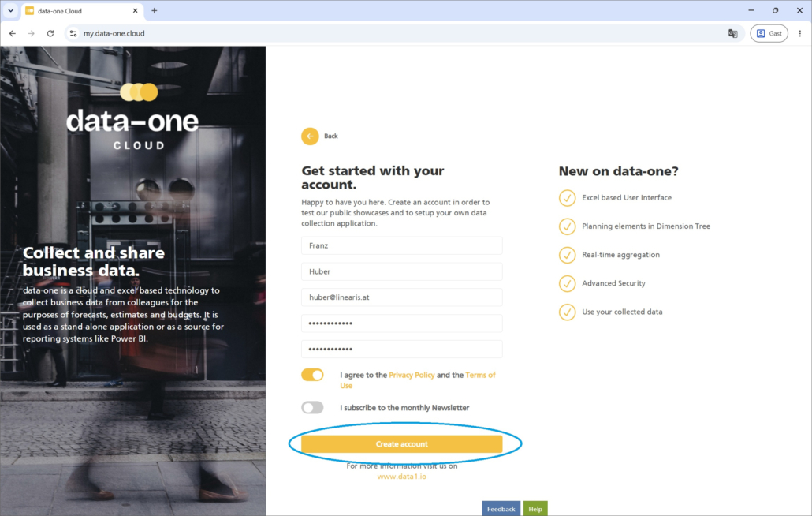The height and width of the screenshot is (516, 812).
Task: Open the Chrome three-dot menu
Action: [x=799, y=33]
